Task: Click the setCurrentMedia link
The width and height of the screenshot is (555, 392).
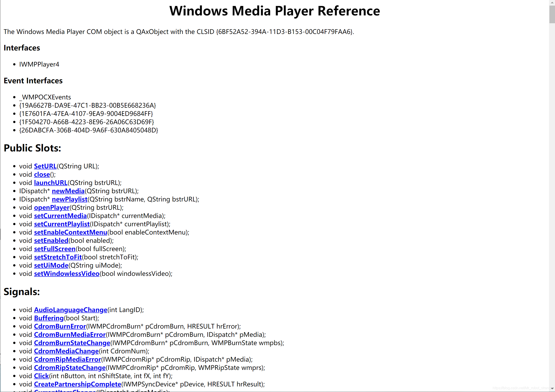Action: click(60, 216)
